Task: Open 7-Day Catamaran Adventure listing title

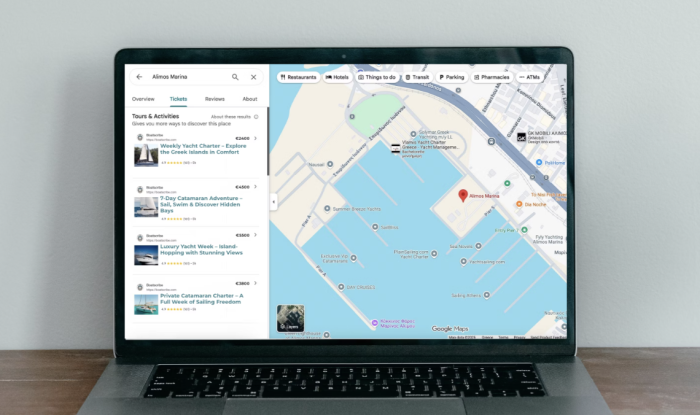Action: click(201, 204)
